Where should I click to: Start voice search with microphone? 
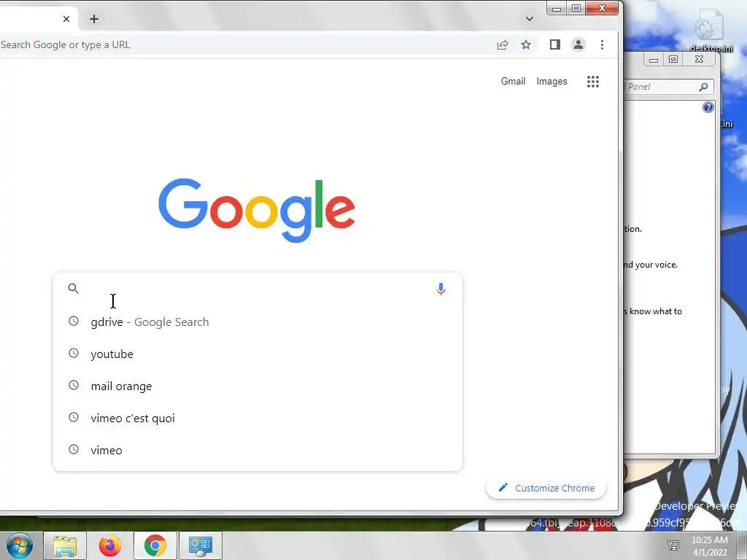(441, 289)
